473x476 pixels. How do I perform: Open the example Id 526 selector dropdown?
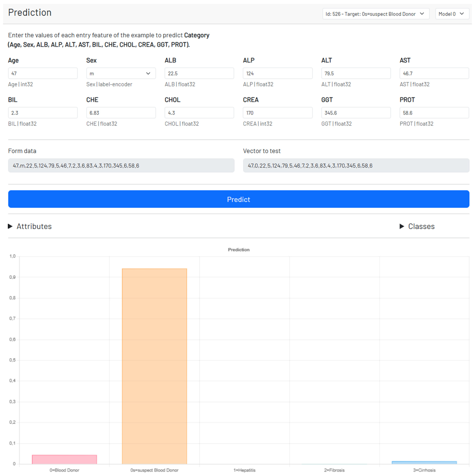pyautogui.click(x=375, y=14)
